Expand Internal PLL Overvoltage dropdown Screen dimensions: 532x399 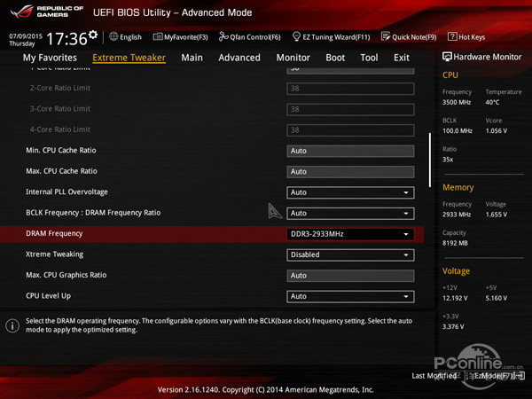click(x=350, y=192)
